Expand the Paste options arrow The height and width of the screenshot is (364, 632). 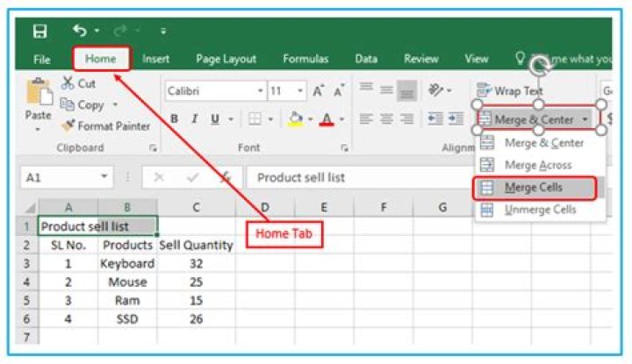(x=38, y=130)
